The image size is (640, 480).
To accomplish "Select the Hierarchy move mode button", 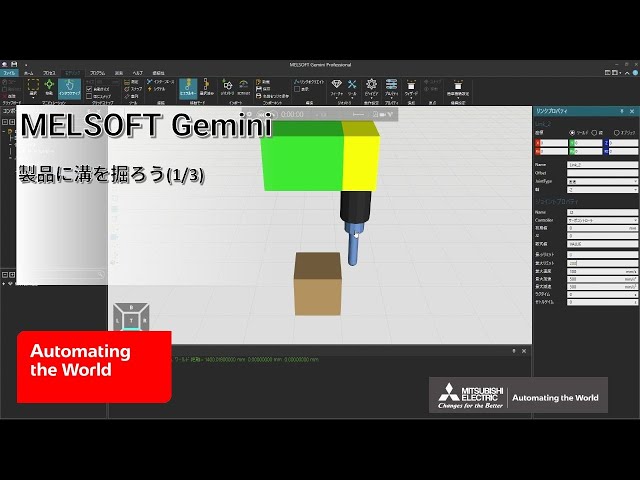I will 188,88.
